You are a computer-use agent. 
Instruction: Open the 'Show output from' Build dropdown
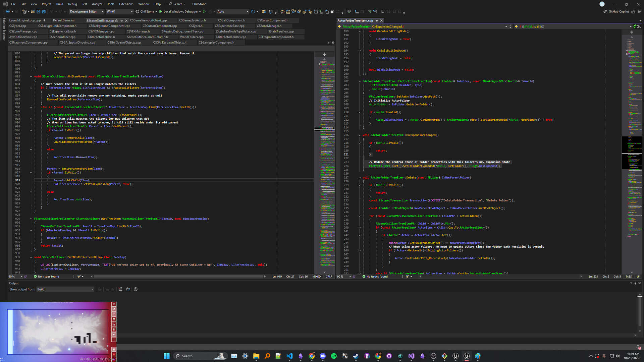coord(93,289)
